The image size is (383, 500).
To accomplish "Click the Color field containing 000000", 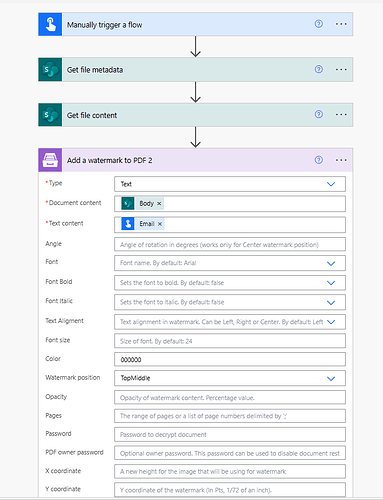I will (230, 359).
